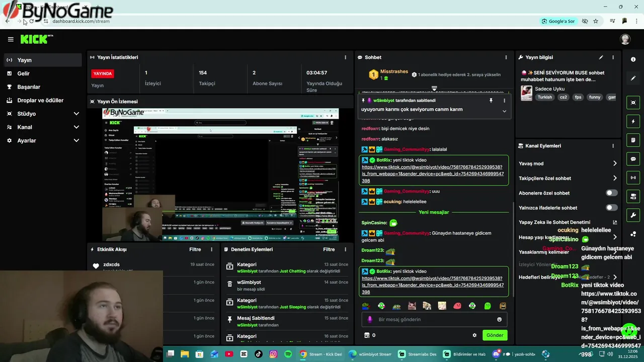Open chat settings gear icon

474,335
